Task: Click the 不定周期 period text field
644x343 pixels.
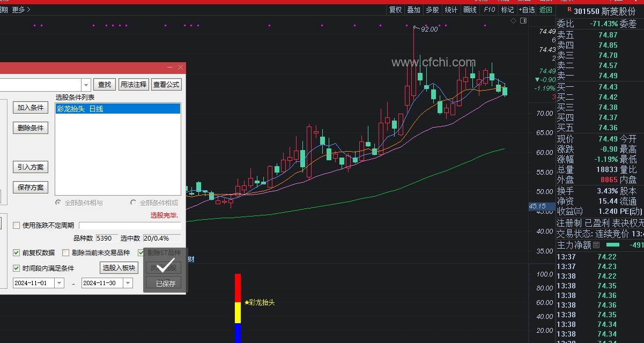Action: pos(130,226)
